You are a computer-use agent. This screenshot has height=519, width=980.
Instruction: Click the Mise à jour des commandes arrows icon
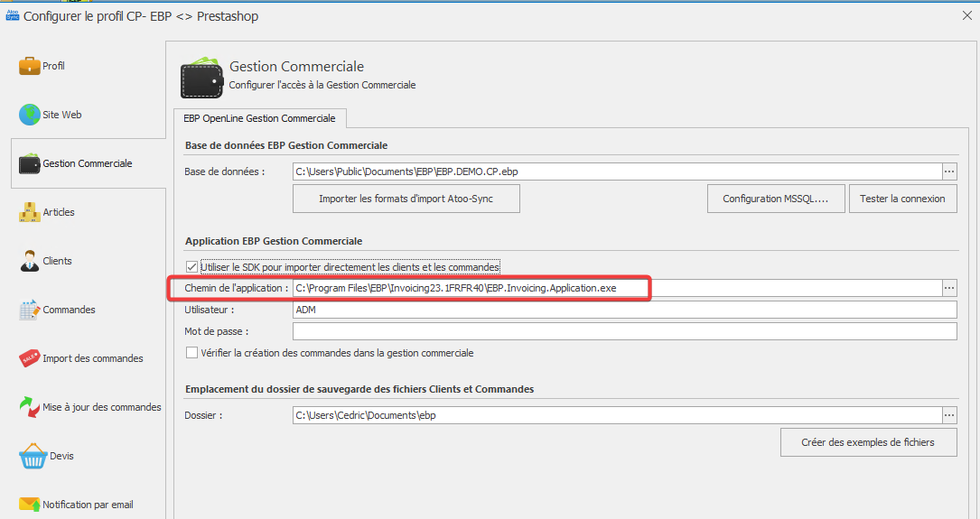pos(30,407)
